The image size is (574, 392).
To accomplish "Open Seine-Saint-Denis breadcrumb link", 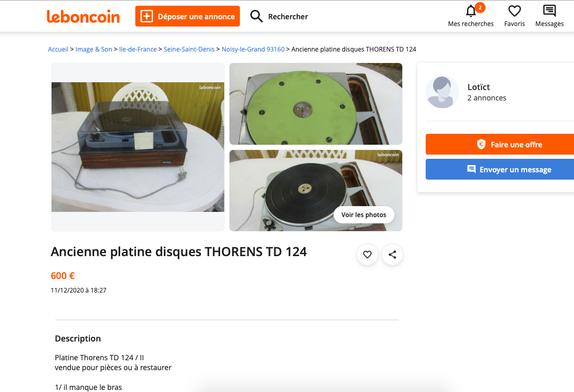I will [x=189, y=49].
